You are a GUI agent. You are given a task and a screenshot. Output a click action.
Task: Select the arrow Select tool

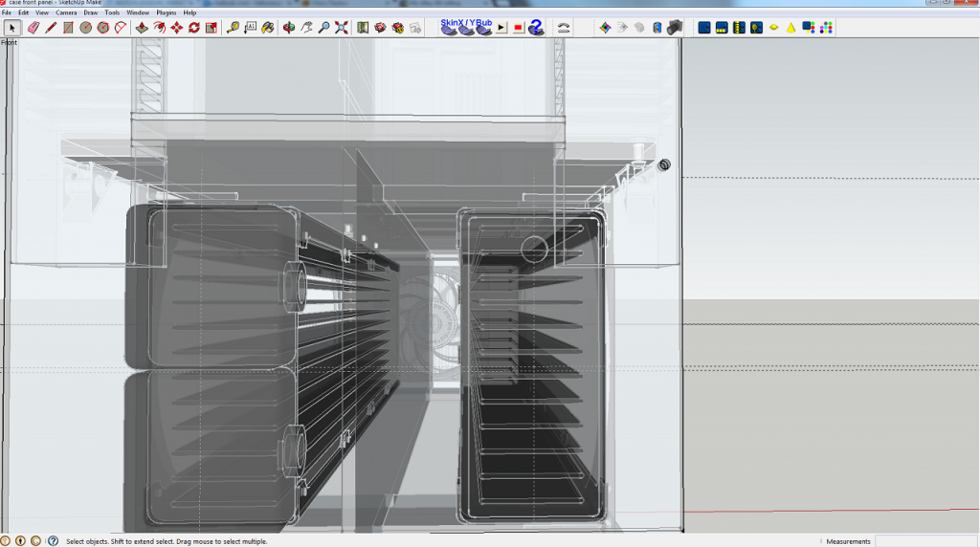12,28
